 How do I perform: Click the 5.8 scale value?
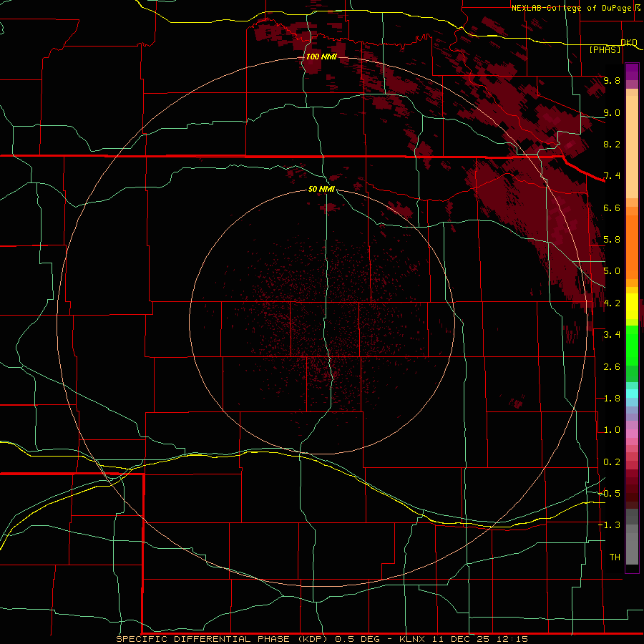point(612,240)
